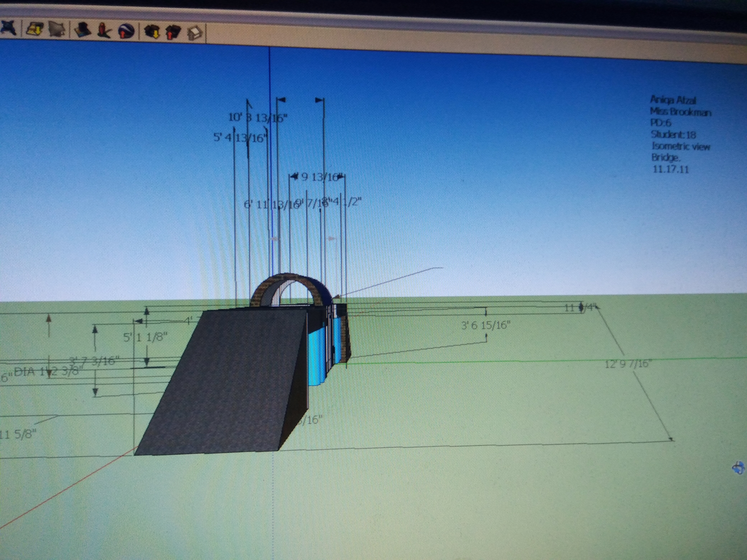
Task: Select the brick arch on the bridge
Action: pos(291,290)
